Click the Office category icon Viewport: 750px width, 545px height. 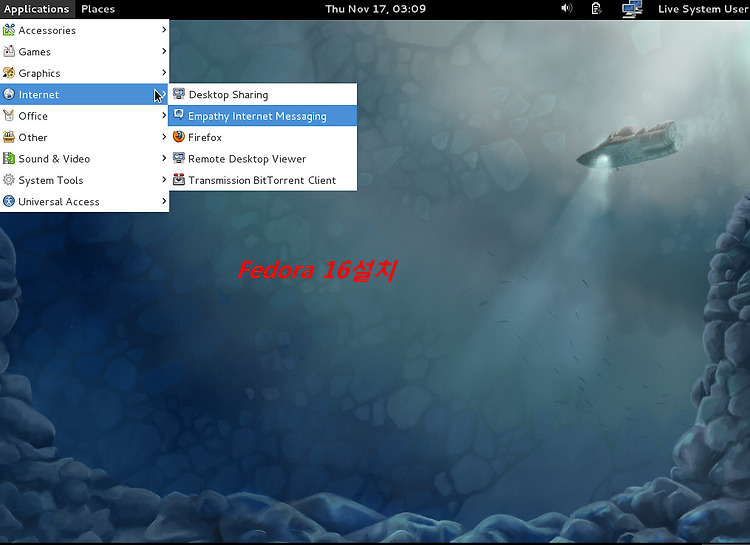[x=9, y=116]
